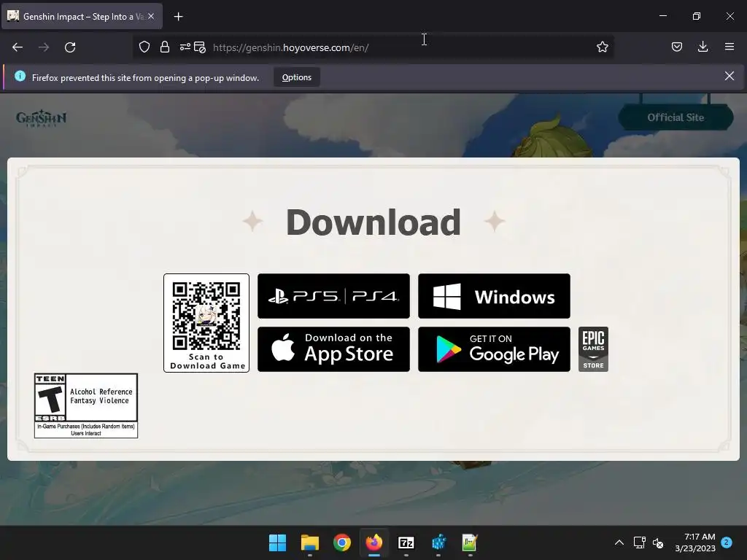747x560 pixels.
Task: Click the forward navigation arrow
Action: coord(44,47)
